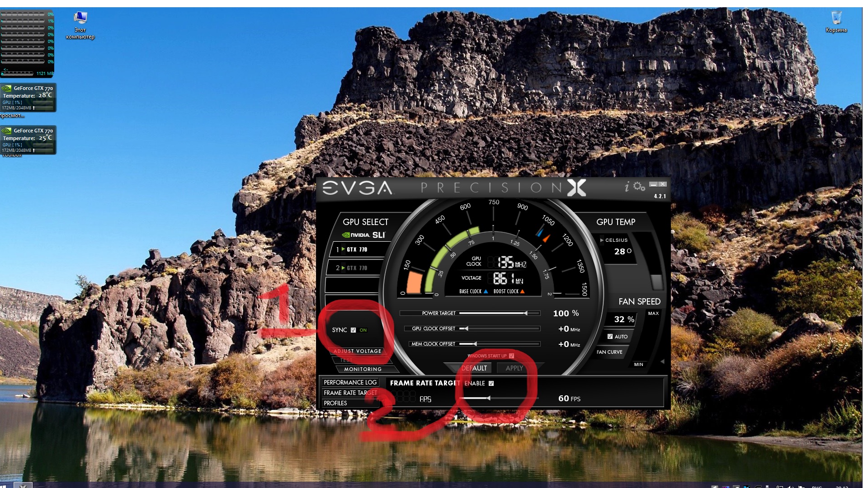Click the 1% core usage row in CPU widget
Image resolution: width=868 pixels, height=488 pixels.
27,21
